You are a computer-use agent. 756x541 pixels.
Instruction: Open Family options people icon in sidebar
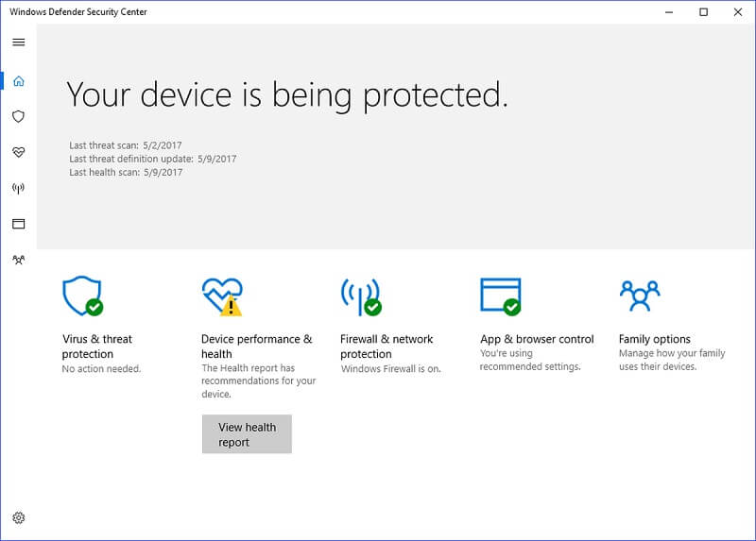coord(18,261)
